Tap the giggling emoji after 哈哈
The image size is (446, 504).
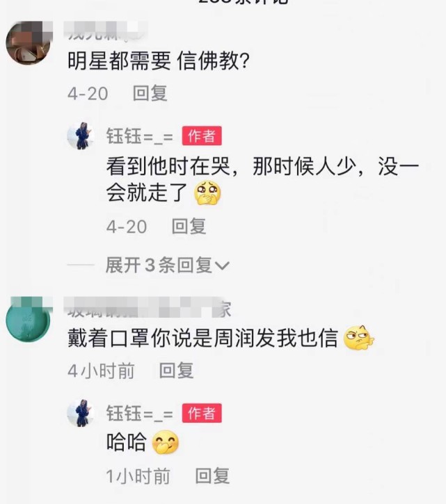(166, 442)
